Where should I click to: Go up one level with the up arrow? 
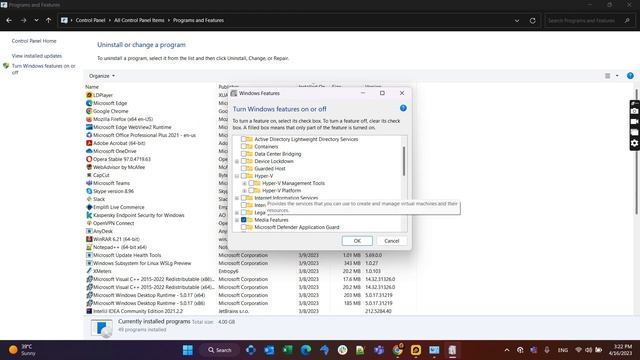[48, 20]
